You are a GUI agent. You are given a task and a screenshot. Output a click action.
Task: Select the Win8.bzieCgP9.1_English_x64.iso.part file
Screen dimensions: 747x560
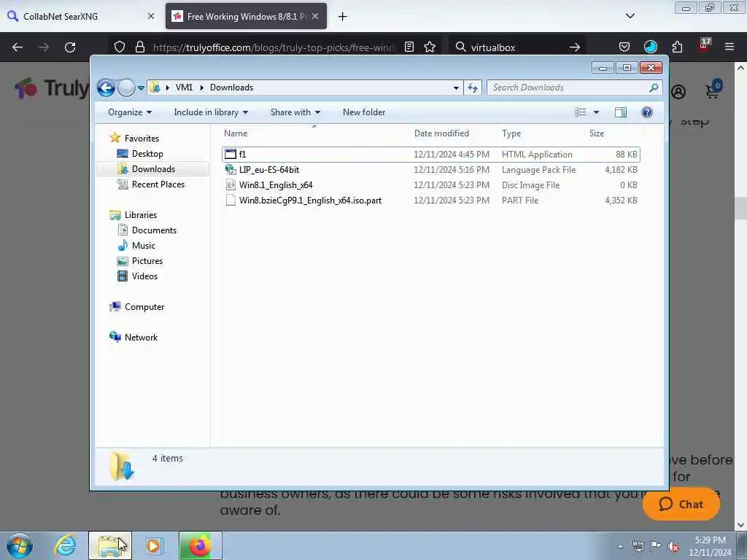(x=431, y=201)
